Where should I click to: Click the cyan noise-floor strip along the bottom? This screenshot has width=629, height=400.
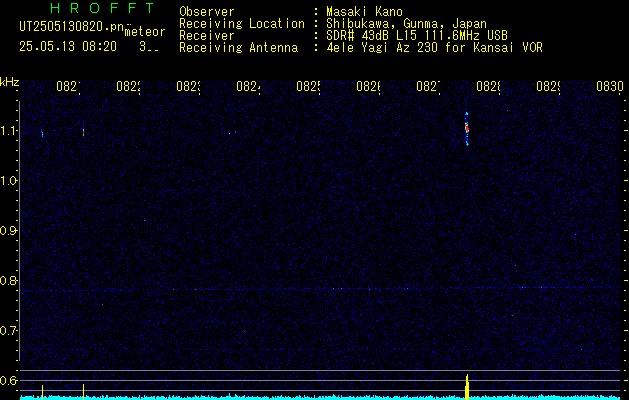[x=321, y=398]
